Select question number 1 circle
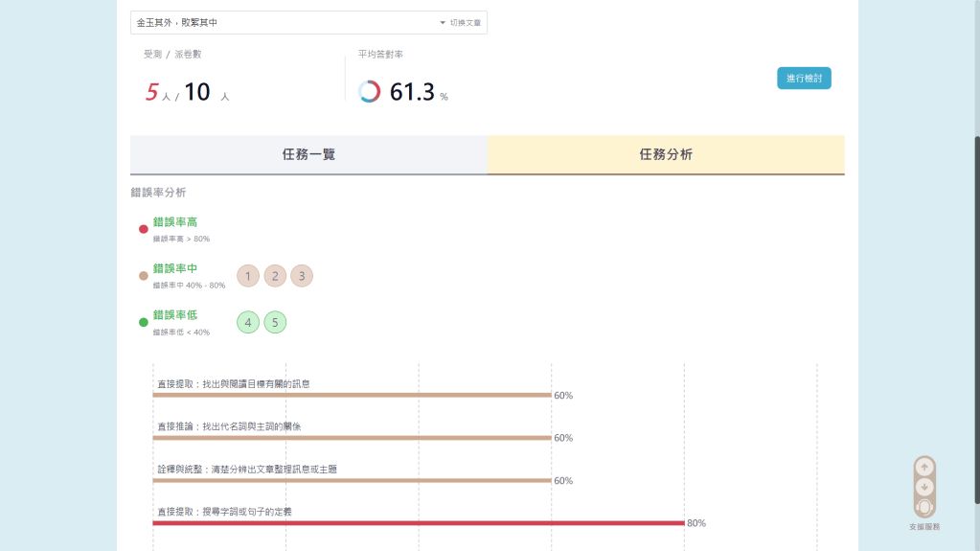 (248, 276)
